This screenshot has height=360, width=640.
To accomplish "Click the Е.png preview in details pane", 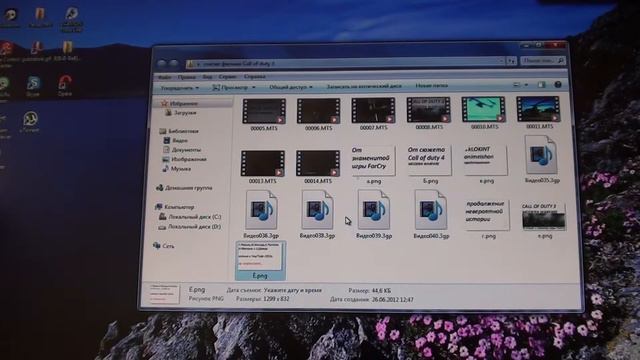I will [163, 294].
